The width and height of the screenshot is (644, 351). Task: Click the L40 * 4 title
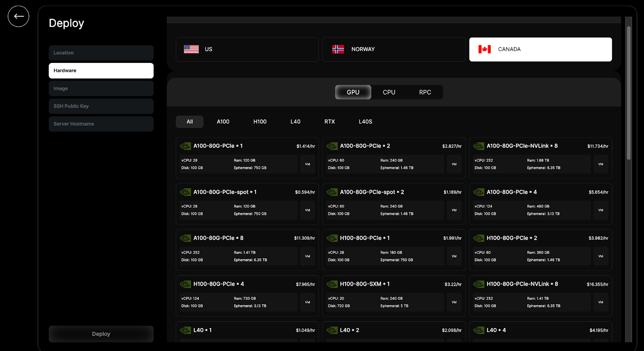496,330
